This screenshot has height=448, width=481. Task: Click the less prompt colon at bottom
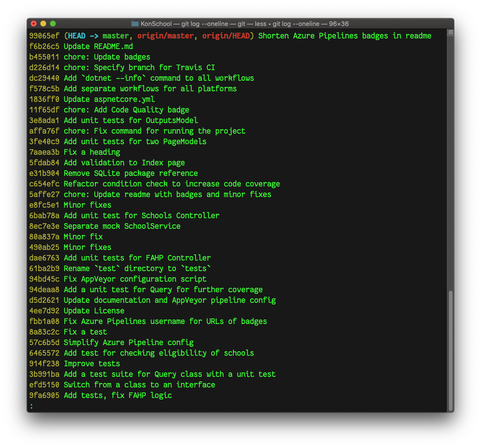click(31, 406)
